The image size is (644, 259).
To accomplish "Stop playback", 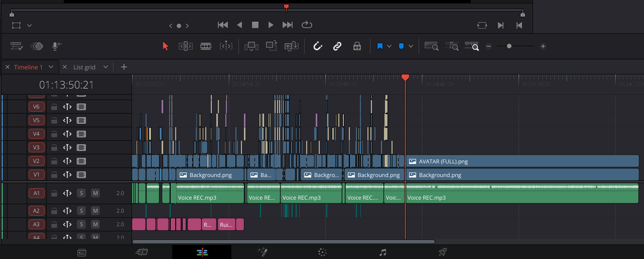I will 255,25.
